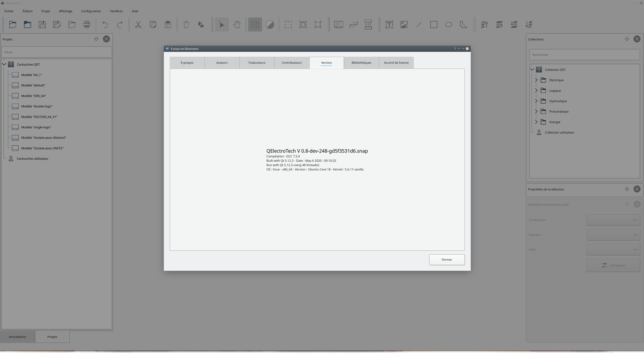
Task: Select the Line drawing tool
Action: pyautogui.click(x=419, y=24)
